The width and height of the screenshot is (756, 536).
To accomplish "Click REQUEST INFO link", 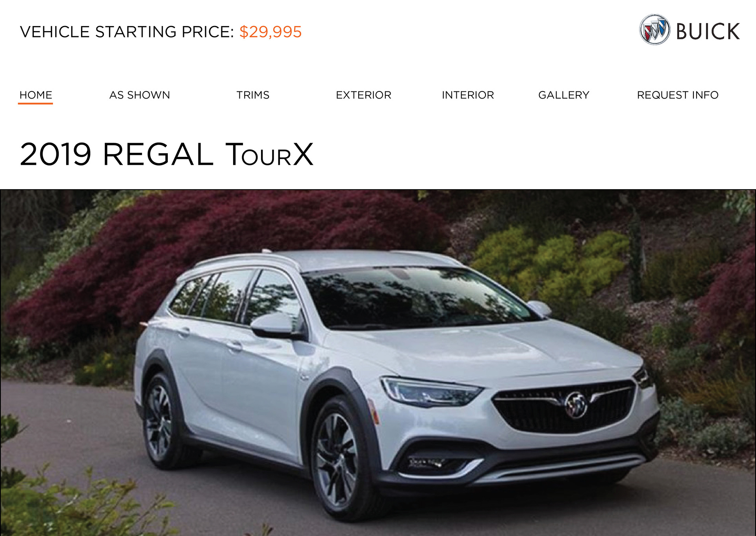I will pos(678,95).
